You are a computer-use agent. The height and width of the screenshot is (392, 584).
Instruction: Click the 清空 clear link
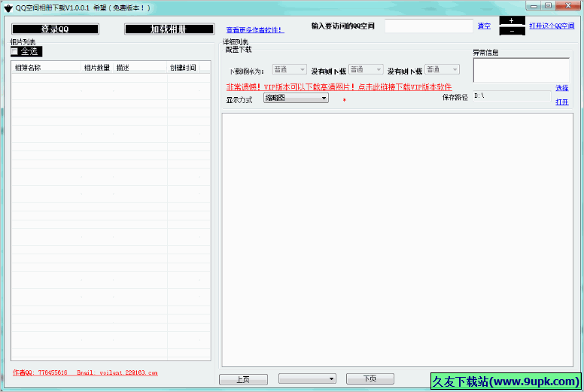click(484, 26)
